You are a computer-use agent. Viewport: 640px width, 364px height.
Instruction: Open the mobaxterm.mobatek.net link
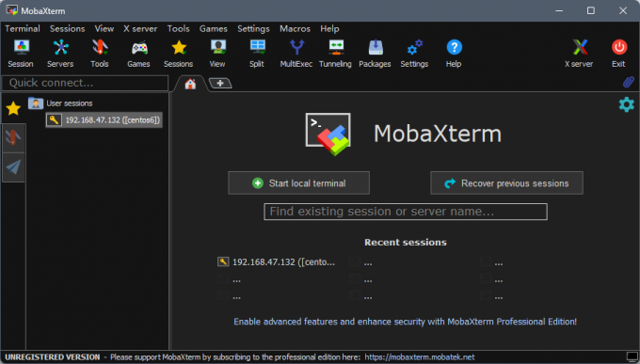click(x=419, y=357)
